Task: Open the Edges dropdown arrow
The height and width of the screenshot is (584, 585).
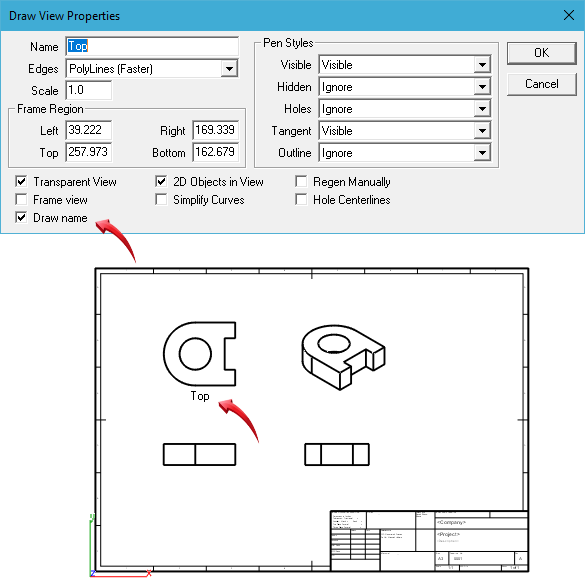Action: (229, 69)
